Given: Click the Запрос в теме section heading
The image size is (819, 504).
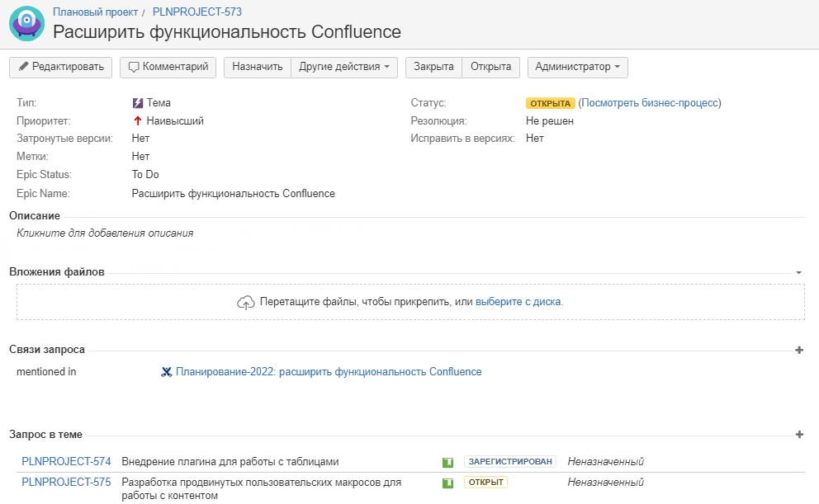Looking at the screenshot, I should (46, 435).
